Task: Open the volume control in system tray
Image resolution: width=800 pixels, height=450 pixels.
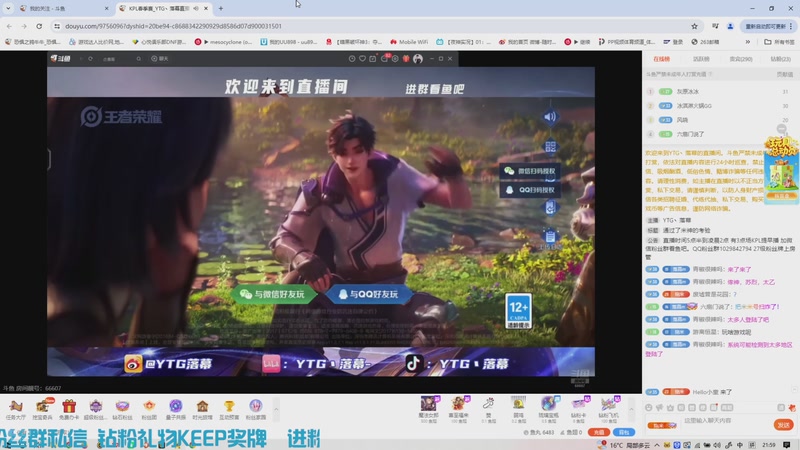Action: click(717, 445)
